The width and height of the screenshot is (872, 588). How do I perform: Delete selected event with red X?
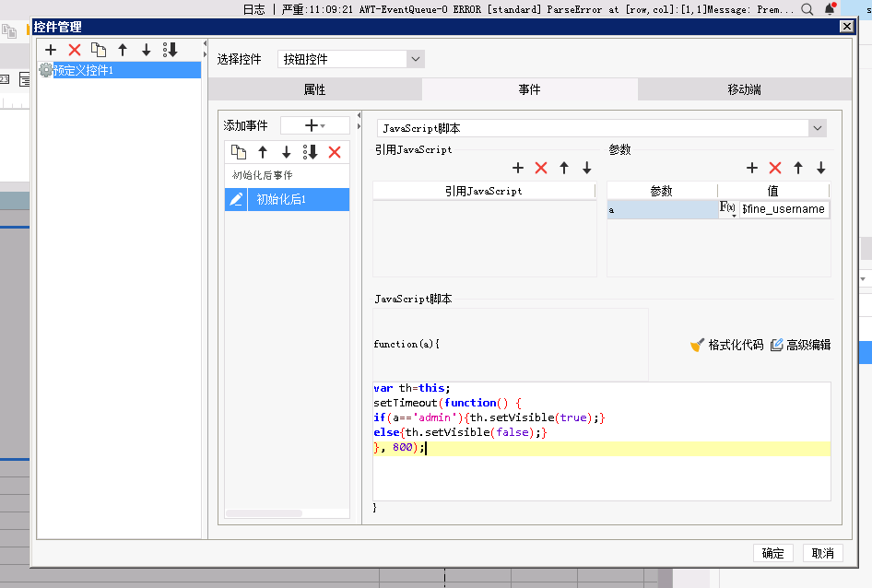click(335, 152)
